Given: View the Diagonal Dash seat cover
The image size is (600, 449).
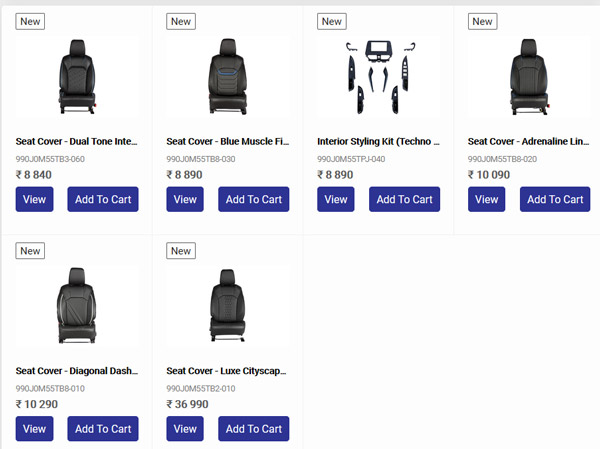Looking at the screenshot, I should click(x=34, y=429).
